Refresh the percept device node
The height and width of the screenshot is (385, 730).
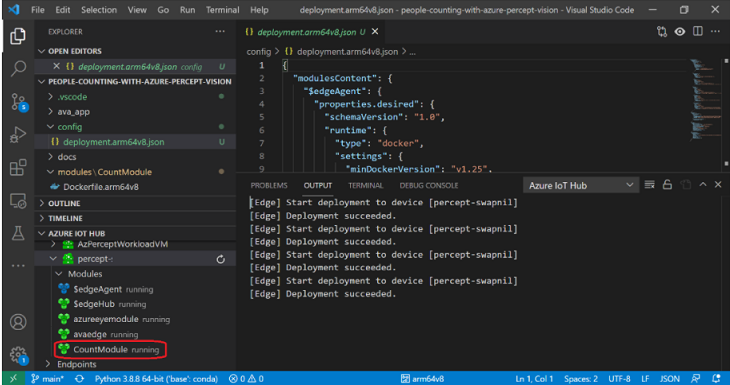pos(221,259)
